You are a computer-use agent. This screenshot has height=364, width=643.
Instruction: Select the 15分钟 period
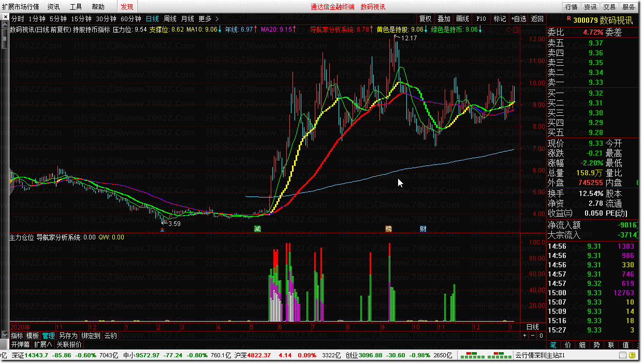(x=81, y=19)
